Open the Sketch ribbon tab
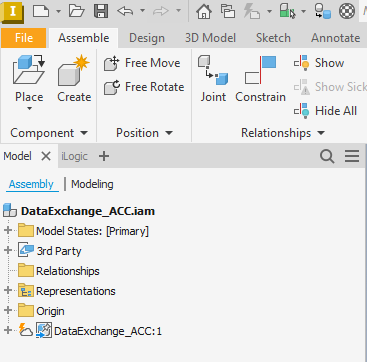 coord(273,38)
